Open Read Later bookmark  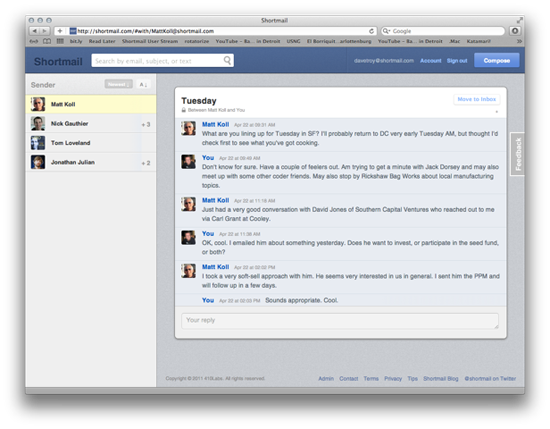point(102,41)
